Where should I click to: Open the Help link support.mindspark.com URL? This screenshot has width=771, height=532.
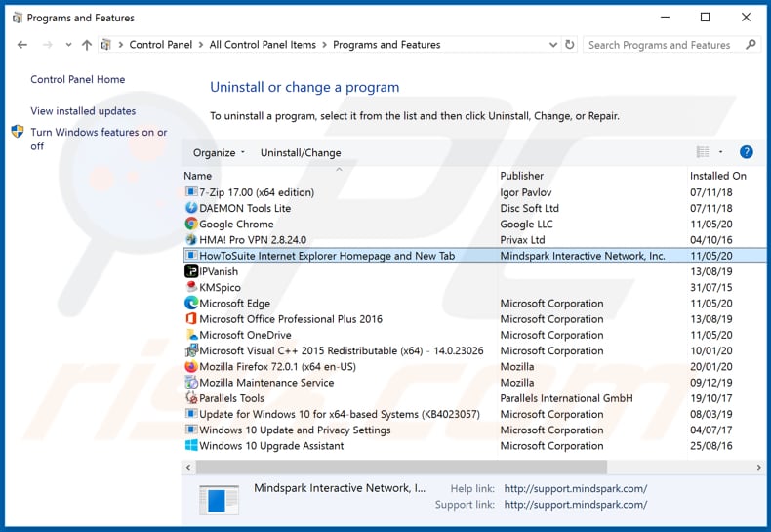pyautogui.click(x=575, y=489)
